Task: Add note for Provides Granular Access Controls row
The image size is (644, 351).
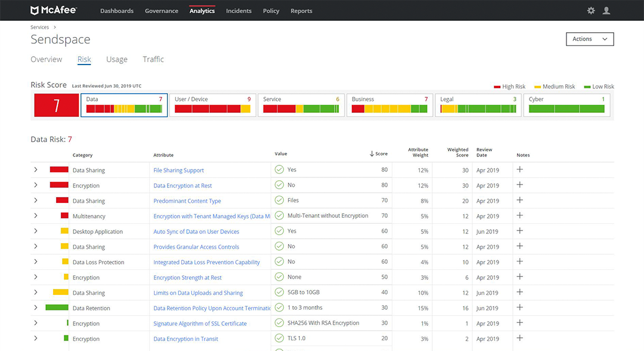Action: (x=519, y=246)
